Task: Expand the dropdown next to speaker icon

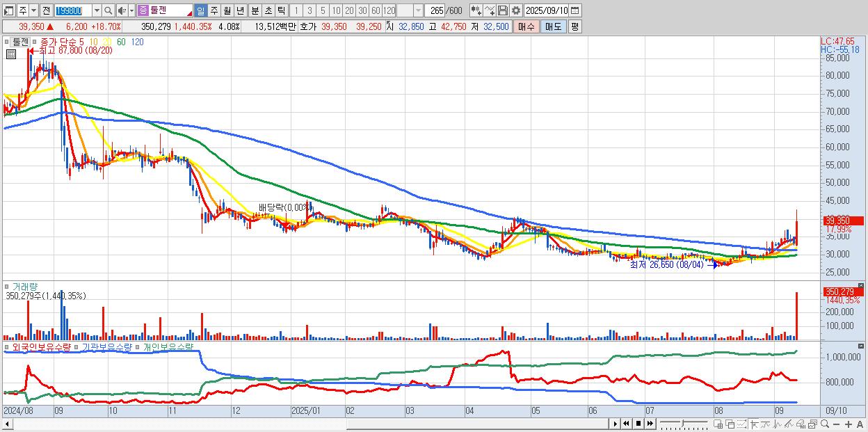Action: pyautogui.click(x=131, y=10)
